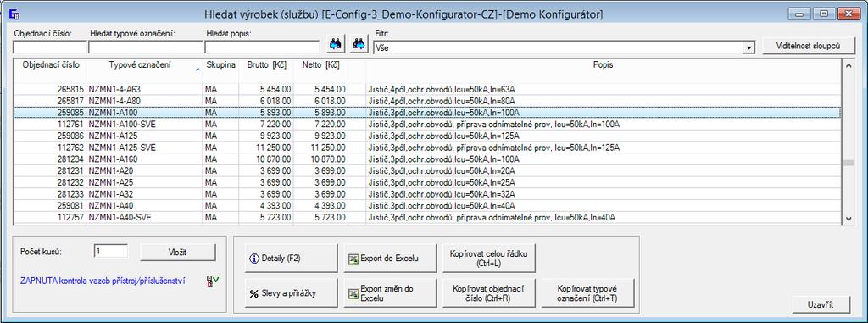Screen dimensions: 868x323
Task: Select row NZMN1-A125
Action: pos(427,136)
